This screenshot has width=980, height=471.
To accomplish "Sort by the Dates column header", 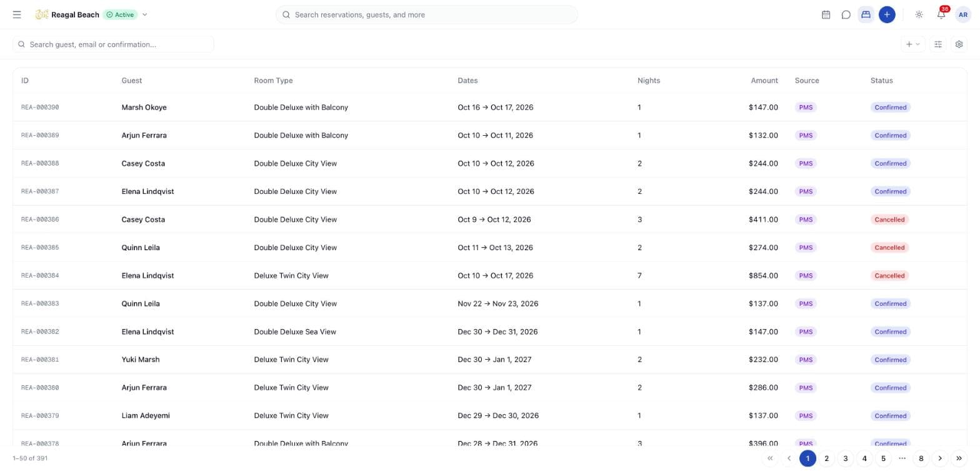I will click(x=467, y=81).
